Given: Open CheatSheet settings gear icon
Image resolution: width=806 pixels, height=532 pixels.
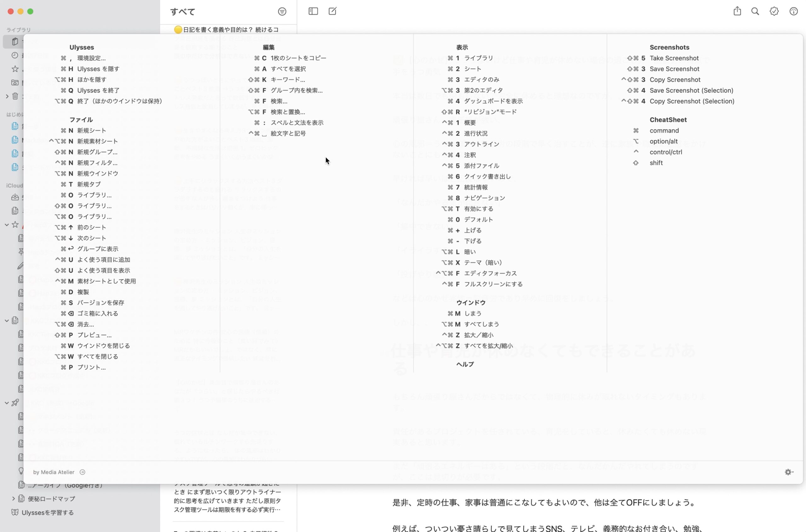Looking at the screenshot, I should (789, 472).
